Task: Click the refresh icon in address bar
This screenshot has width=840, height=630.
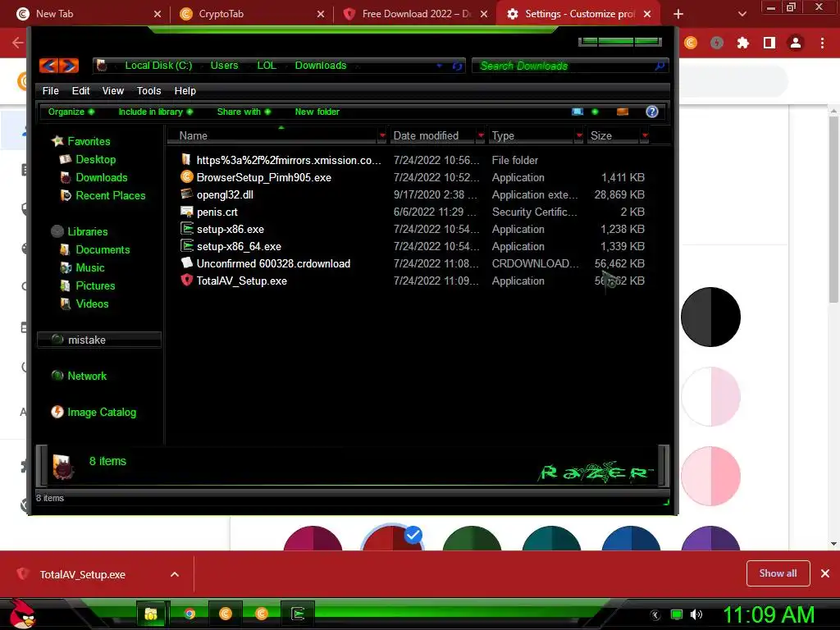Action: click(x=458, y=66)
